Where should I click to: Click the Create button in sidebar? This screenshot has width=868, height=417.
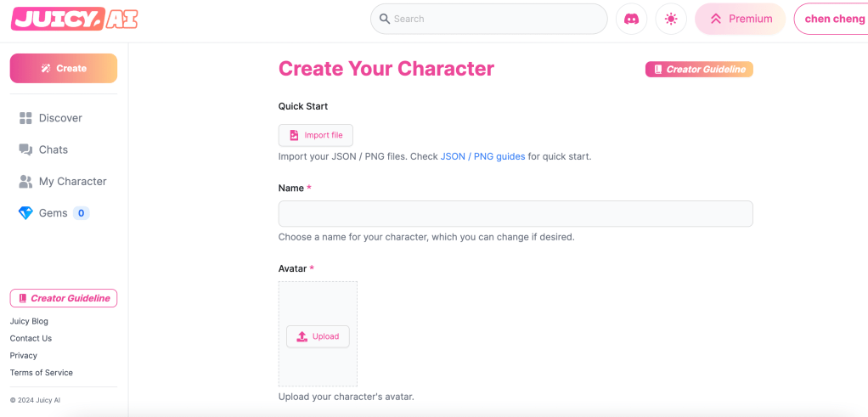(64, 69)
